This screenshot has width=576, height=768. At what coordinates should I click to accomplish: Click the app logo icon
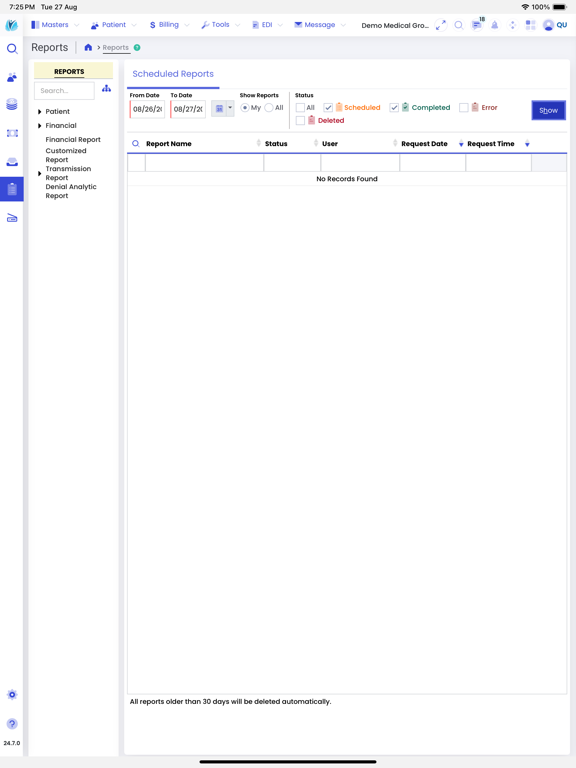pyautogui.click(x=12, y=25)
